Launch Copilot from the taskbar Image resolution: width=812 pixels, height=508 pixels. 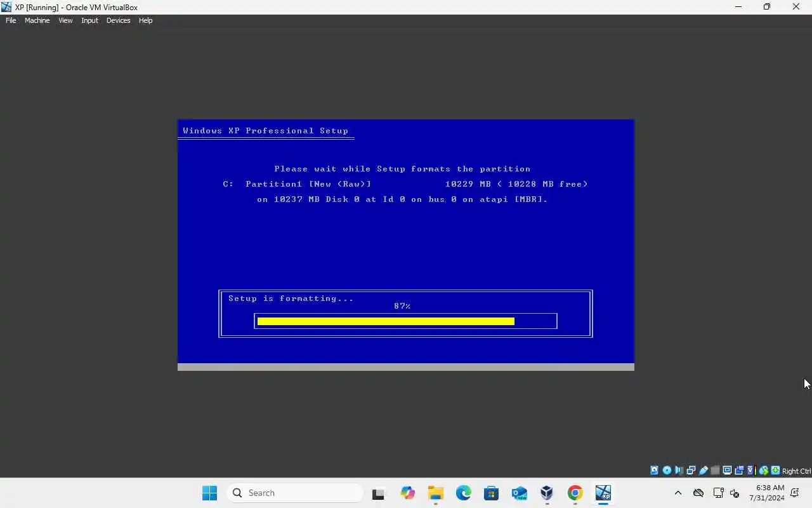(407, 493)
